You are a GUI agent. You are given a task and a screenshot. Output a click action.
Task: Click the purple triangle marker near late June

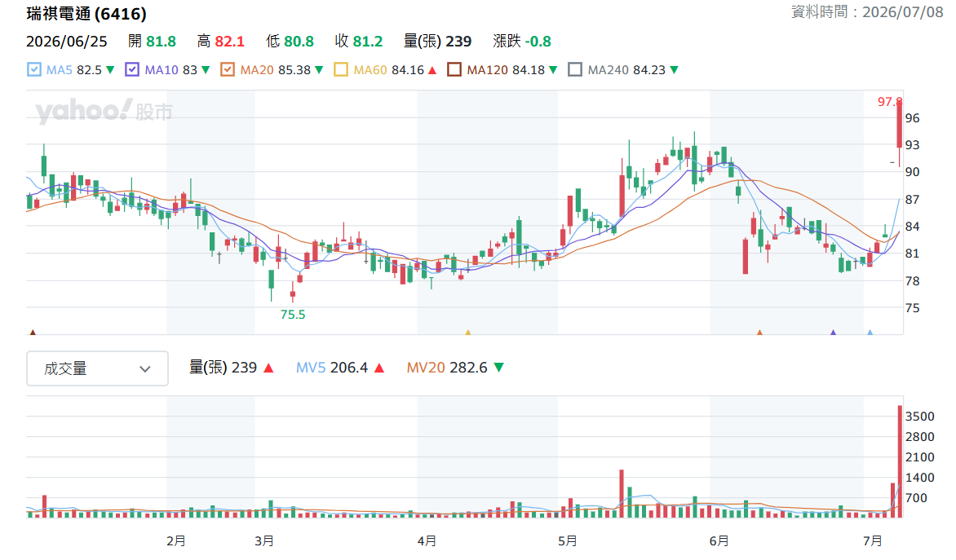click(x=834, y=332)
